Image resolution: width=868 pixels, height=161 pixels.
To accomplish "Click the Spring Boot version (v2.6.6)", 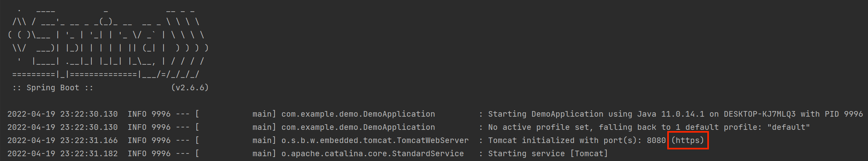I will (x=190, y=87).
